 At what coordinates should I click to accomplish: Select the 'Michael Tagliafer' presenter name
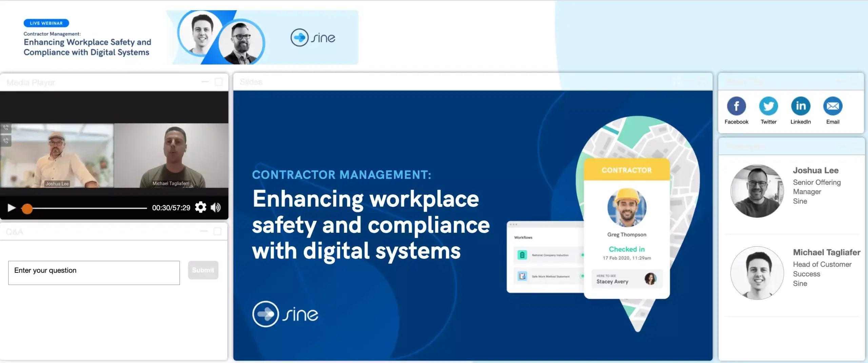coord(827,252)
